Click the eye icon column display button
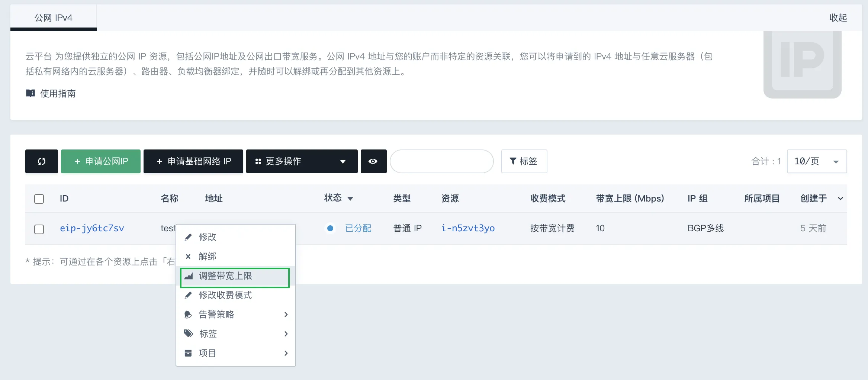 pyautogui.click(x=373, y=161)
